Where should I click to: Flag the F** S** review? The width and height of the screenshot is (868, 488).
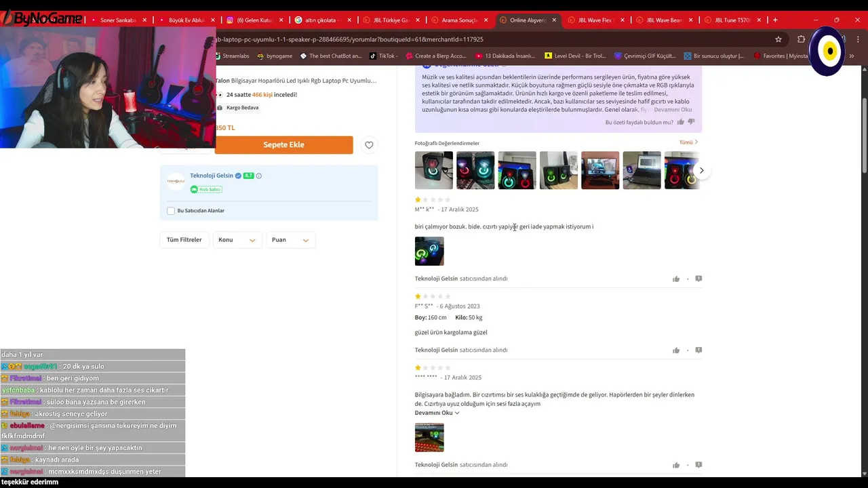[x=698, y=350]
